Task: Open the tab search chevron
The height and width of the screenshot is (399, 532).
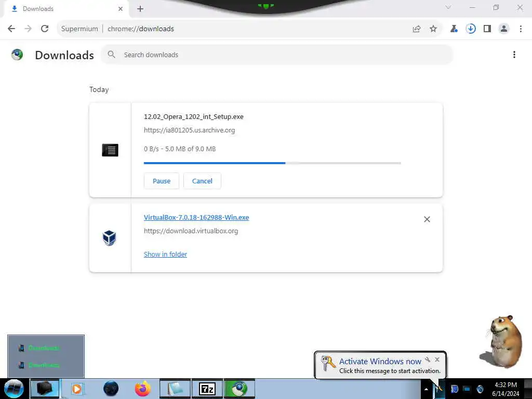Action: tap(448, 7)
